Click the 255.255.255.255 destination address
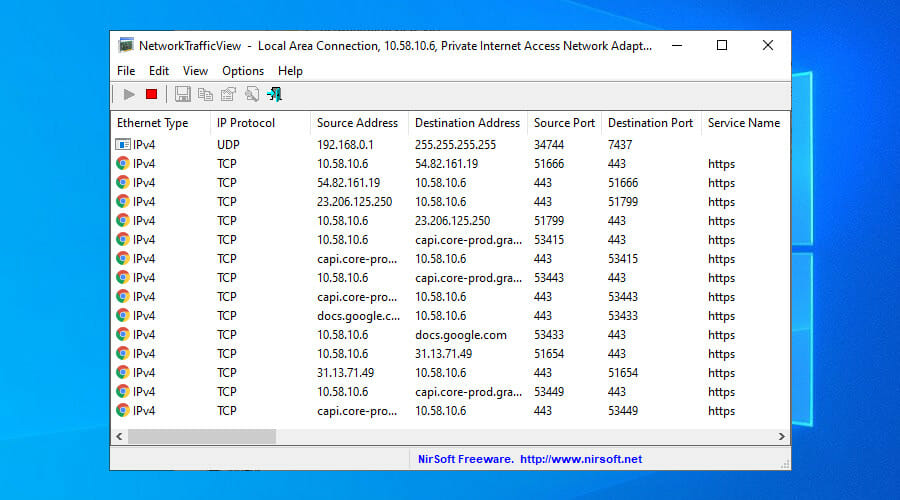This screenshot has height=500, width=900. pyautogui.click(x=455, y=145)
